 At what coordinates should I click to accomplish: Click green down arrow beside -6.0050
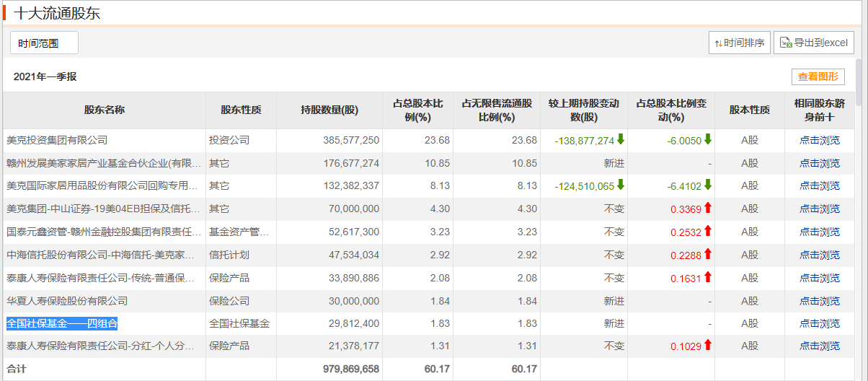coord(708,139)
